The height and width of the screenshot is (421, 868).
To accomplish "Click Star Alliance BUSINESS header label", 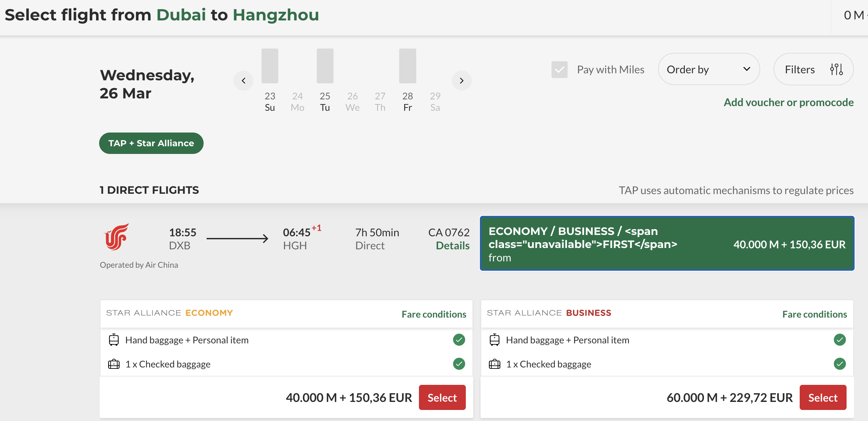I will coord(549,313).
